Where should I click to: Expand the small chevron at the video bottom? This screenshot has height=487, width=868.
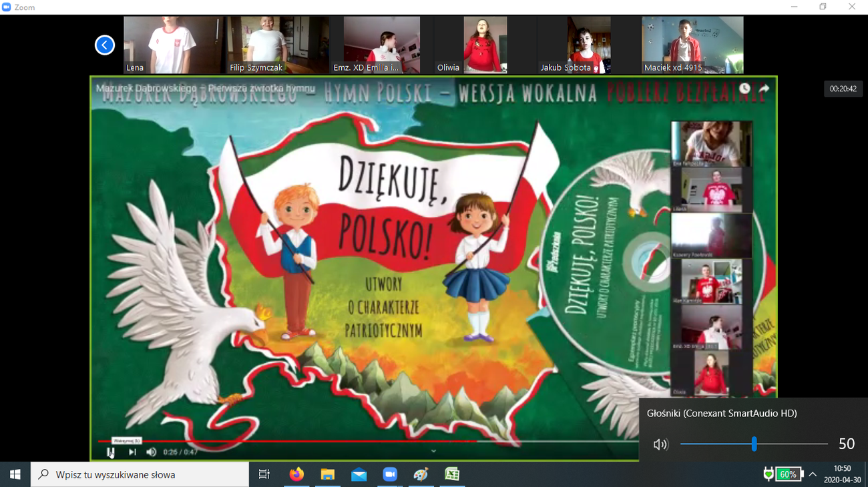pyautogui.click(x=433, y=451)
